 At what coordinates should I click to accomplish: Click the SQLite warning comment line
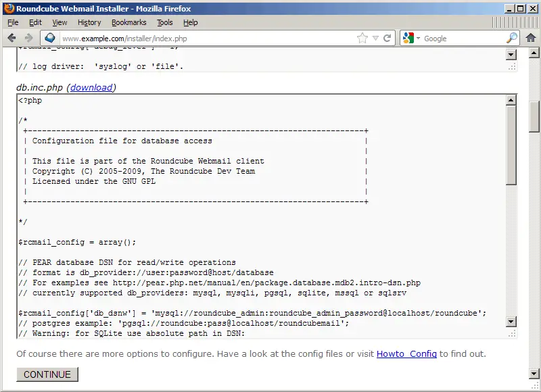(x=131, y=333)
